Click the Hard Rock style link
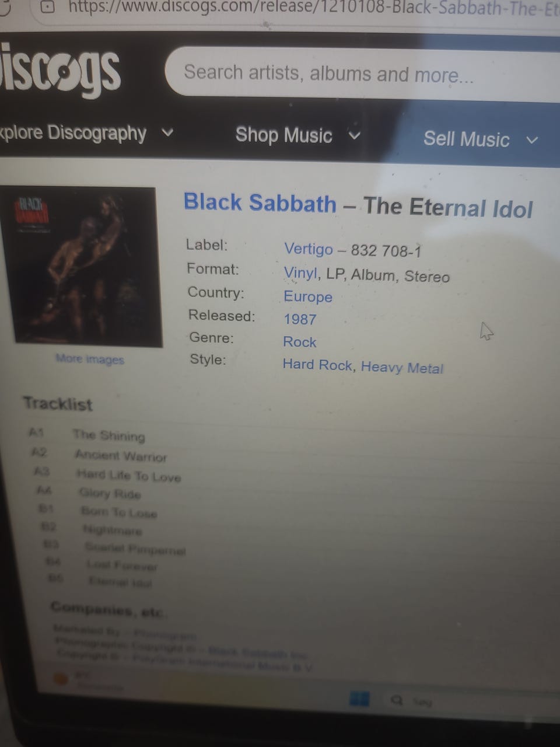 [317, 365]
